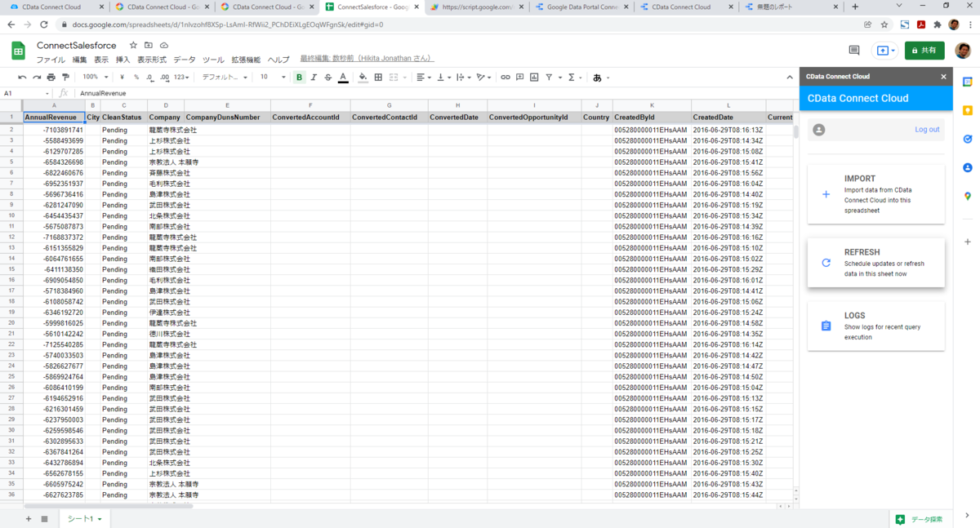Insert a comment from toolbar
Image resolution: width=980 pixels, height=528 pixels.
pyautogui.click(x=520, y=78)
